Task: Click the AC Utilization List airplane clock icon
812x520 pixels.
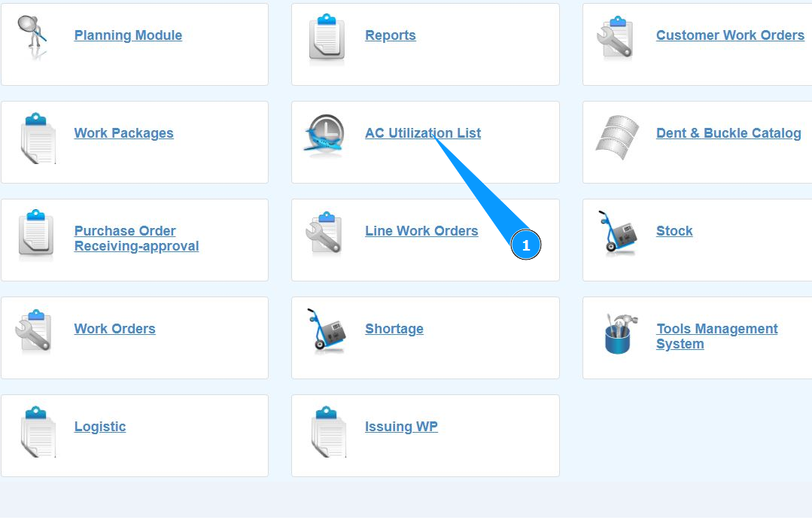Action: [324, 135]
